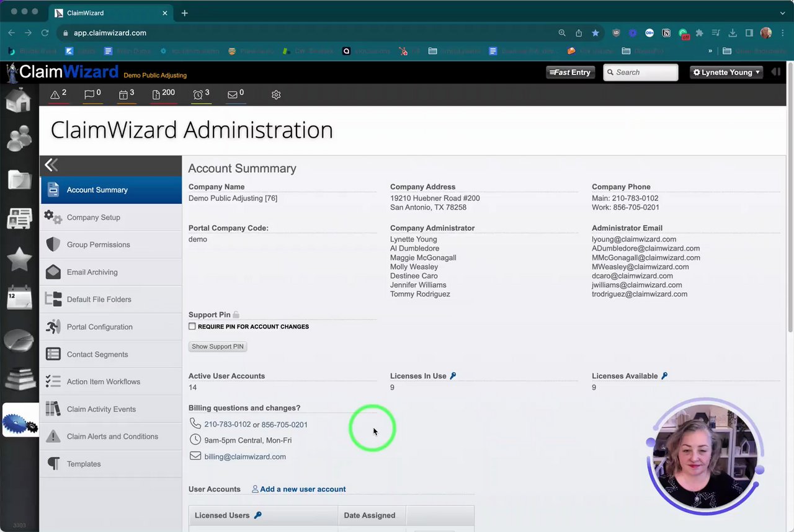Open the Lynette Young user dropdown

[x=726, y=73]
